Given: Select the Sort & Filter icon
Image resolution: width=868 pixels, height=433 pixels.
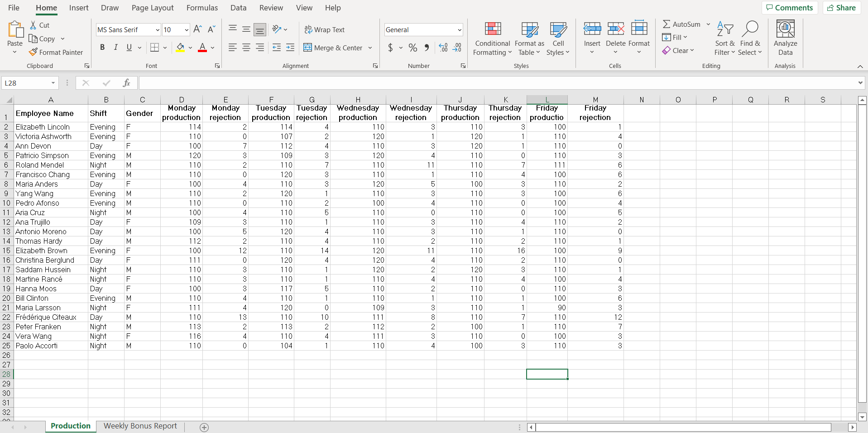Looking at the screenshot, I should coord(724,38).
